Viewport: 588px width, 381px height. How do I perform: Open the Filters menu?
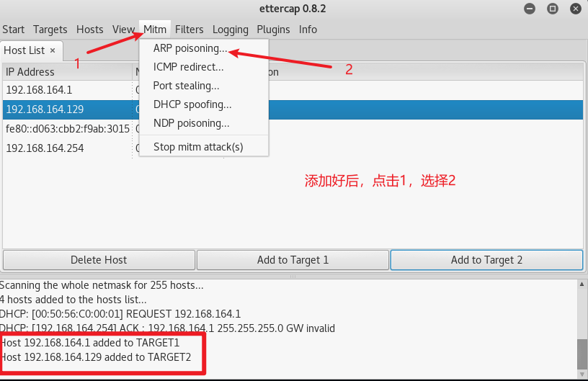point(190,30)
